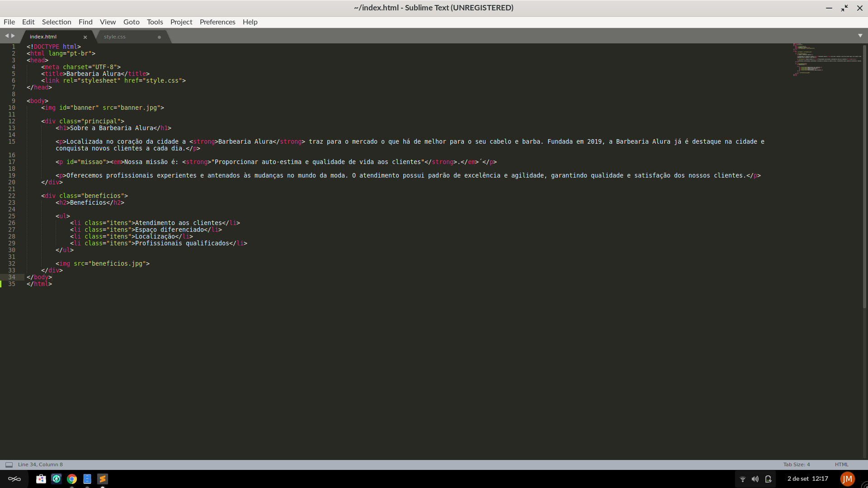The height and width of the screenshot is (488, 868).
Task: Click the closing </body> tag
Action: coord(39,277)
